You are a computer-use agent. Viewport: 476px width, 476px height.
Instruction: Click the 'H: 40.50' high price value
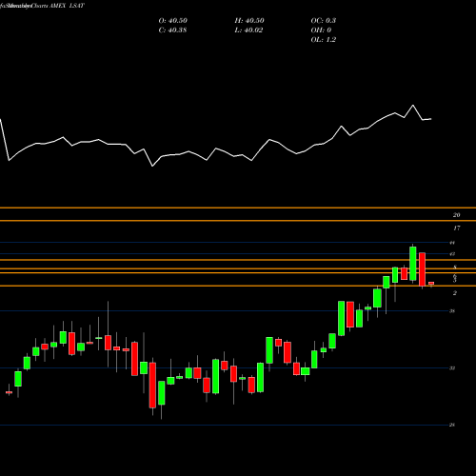(x=249, y=21)
